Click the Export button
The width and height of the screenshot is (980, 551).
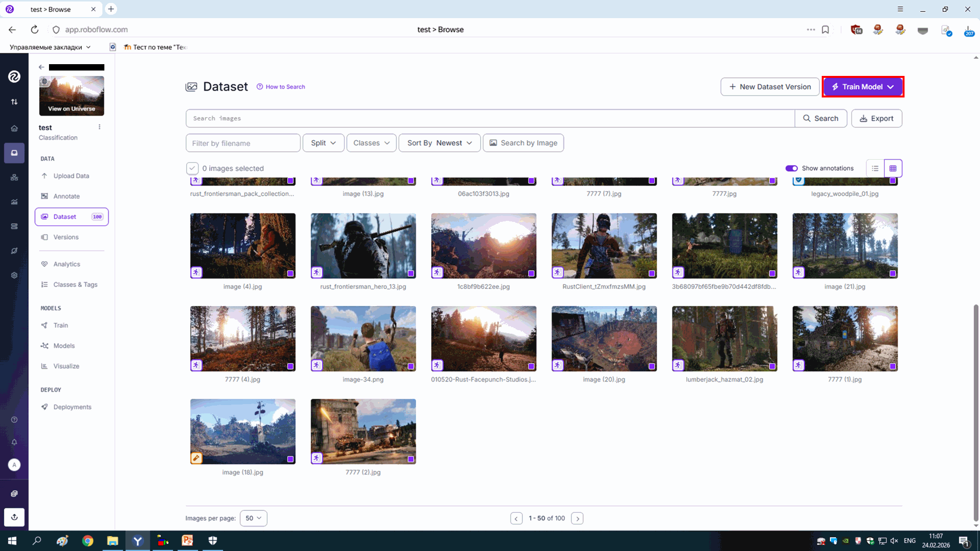tap(877, 119)
